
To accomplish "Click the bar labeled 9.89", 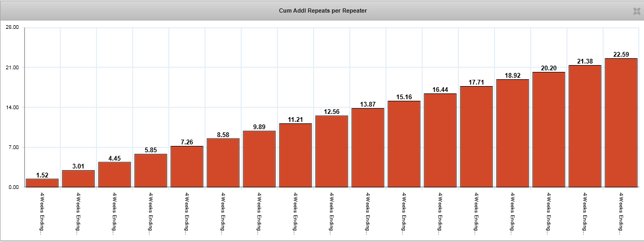I will tap(259, 159).
